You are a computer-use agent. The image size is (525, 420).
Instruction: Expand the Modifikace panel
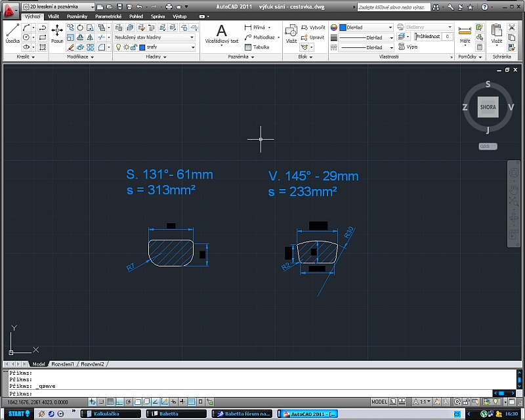pyautogui.click(x=80, y=57)
